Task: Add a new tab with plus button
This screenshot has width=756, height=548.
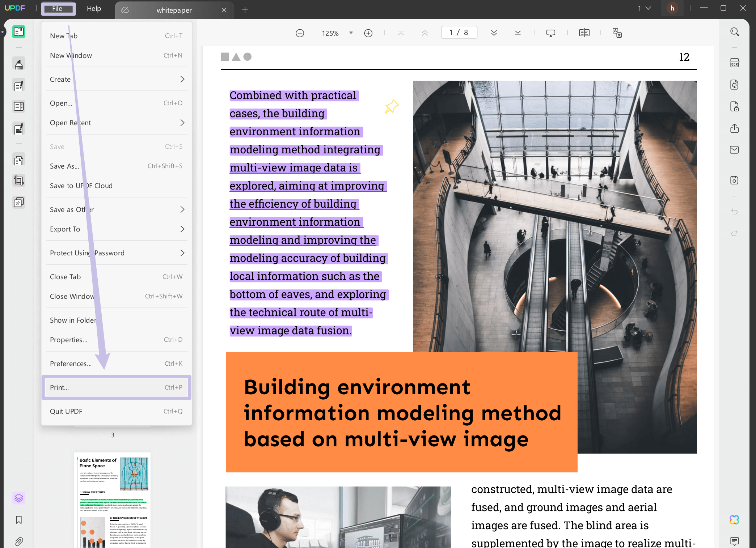Action: point(245,10)
